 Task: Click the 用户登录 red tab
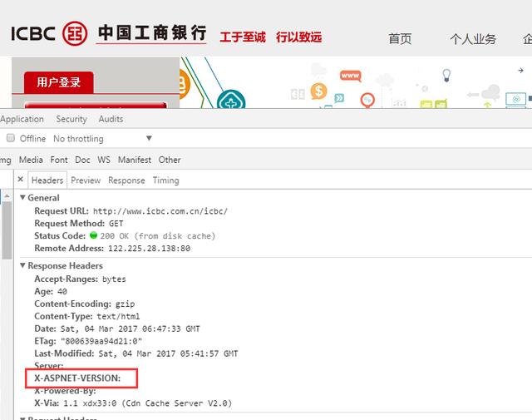(59, 82)
